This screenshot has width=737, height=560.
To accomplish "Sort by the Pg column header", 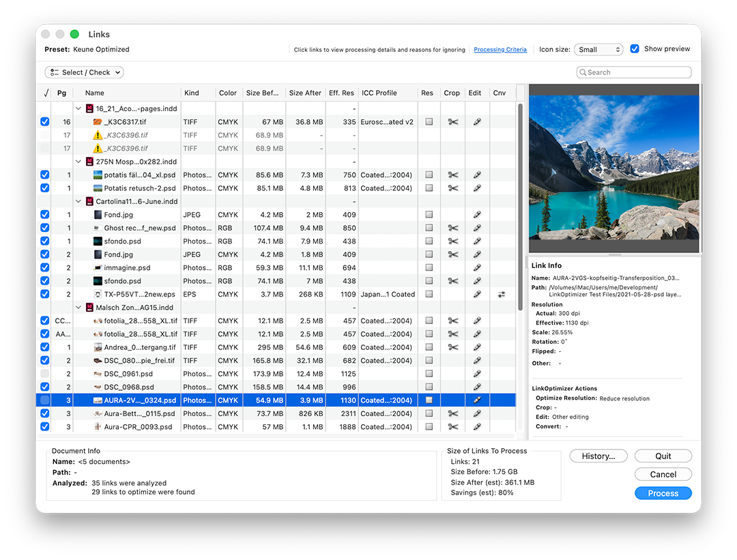I will tap(61, 93).
